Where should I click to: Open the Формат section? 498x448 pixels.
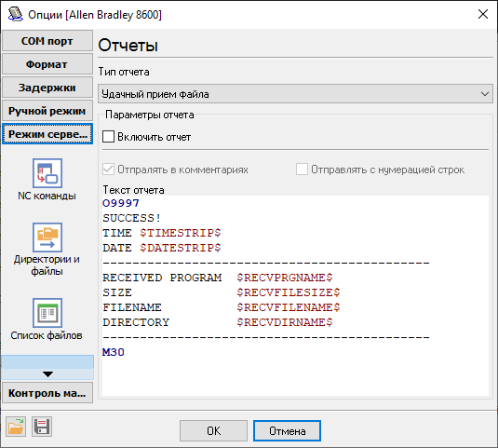(x=47, y=64)
